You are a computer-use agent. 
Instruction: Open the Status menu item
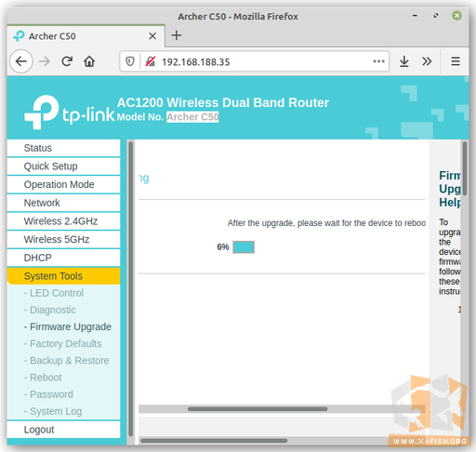(x=63, y=148)
